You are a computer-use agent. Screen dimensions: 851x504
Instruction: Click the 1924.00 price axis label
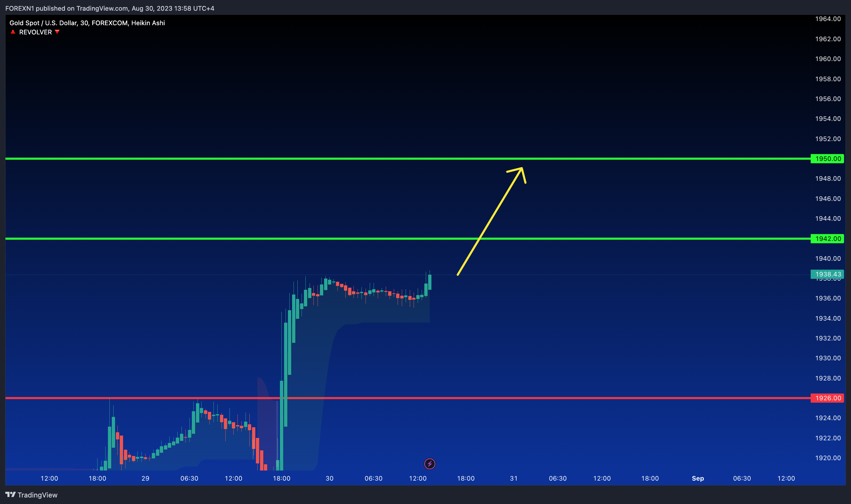[828, 418]
